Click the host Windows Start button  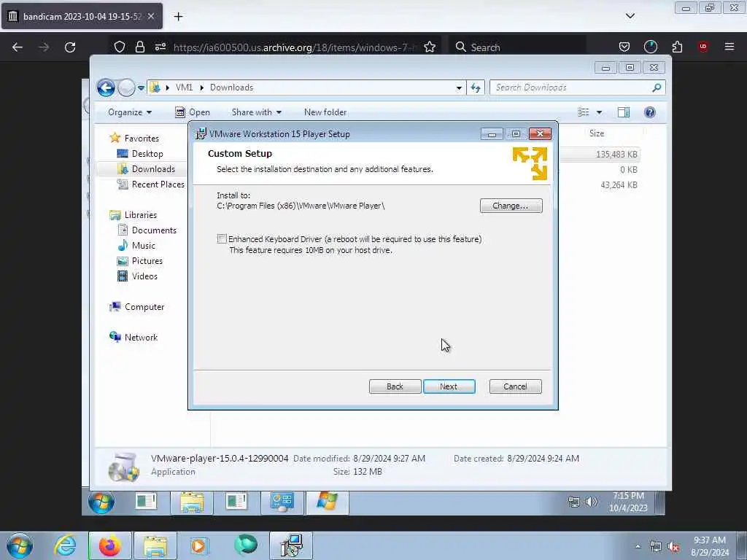click(x=20, y=545)
